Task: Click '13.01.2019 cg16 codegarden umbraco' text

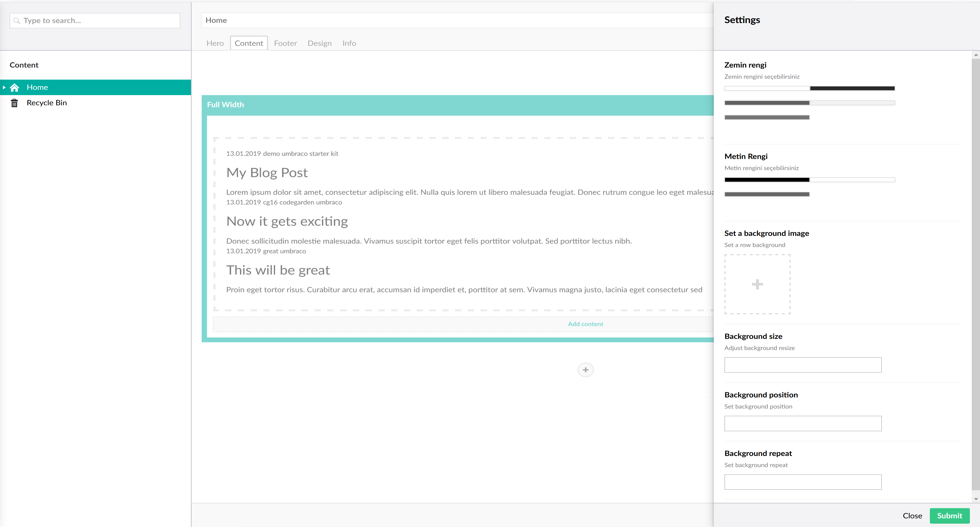Action: pyautogui.click(x=284, y=202)
